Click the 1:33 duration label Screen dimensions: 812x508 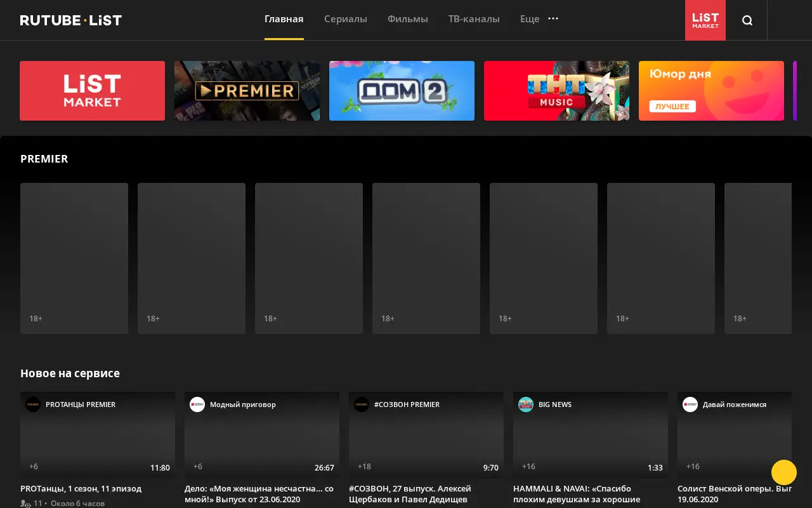coord(655,468)
